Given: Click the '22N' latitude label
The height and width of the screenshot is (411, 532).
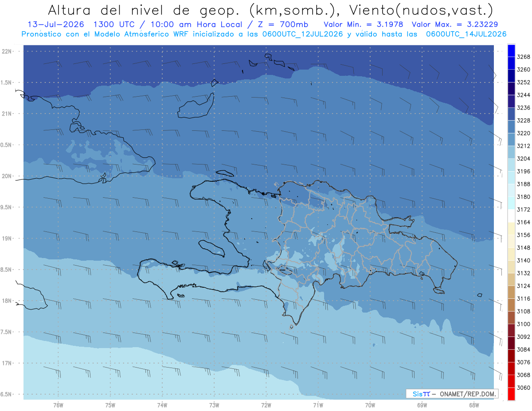Looking at the screenshot, I should point(7,51).
